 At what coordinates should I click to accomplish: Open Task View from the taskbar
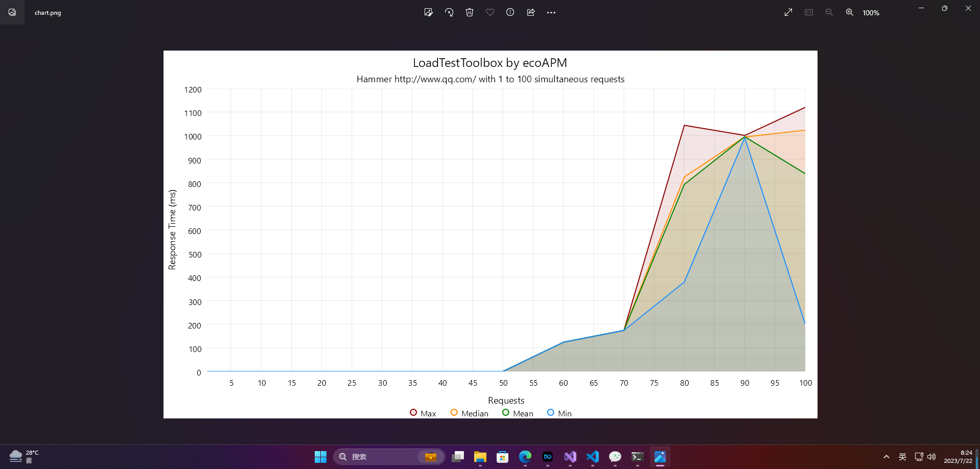pos(458,457)
